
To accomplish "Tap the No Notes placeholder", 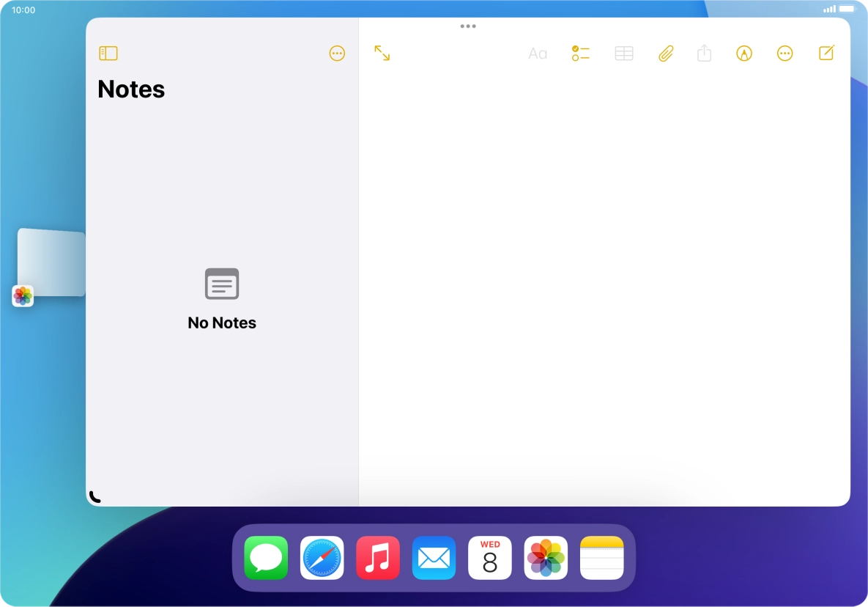I will click(x=222, y=323).
